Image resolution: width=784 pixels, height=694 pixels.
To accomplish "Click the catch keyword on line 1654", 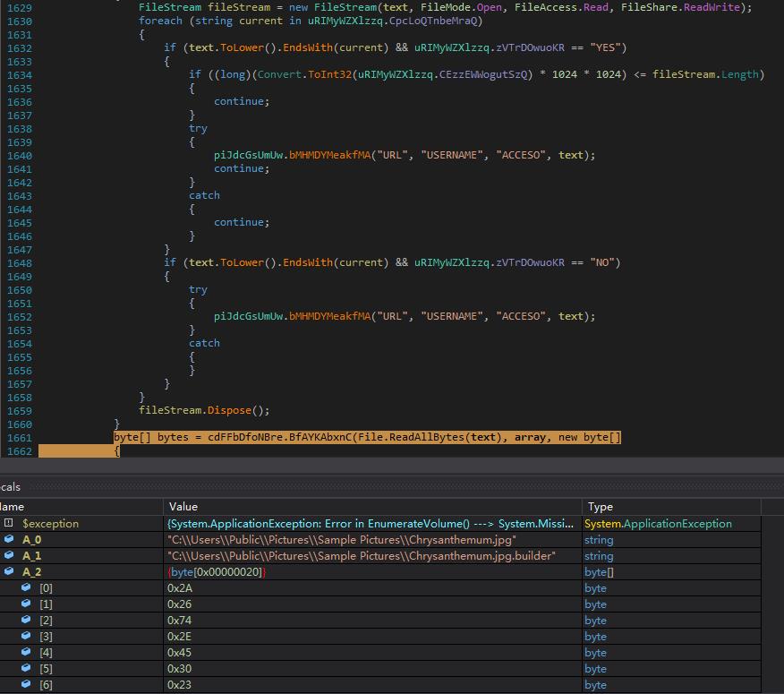I will click(204, 343).
